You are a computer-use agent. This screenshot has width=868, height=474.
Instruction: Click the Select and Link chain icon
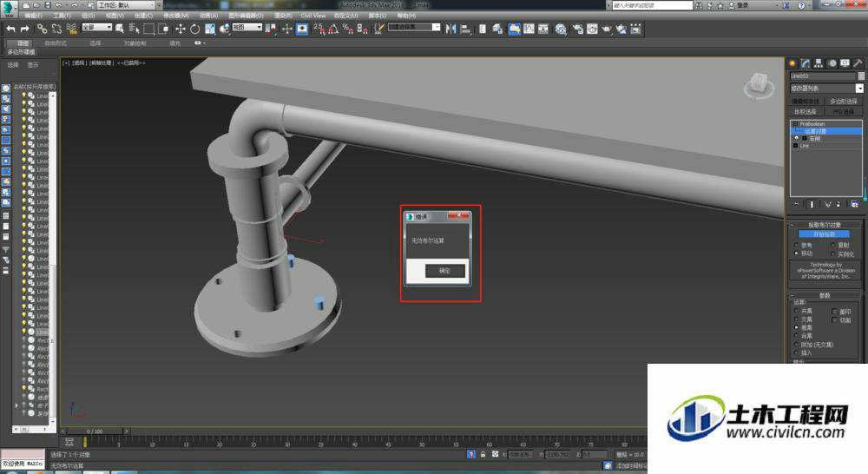pyautogui.click(x=42, y=29)
